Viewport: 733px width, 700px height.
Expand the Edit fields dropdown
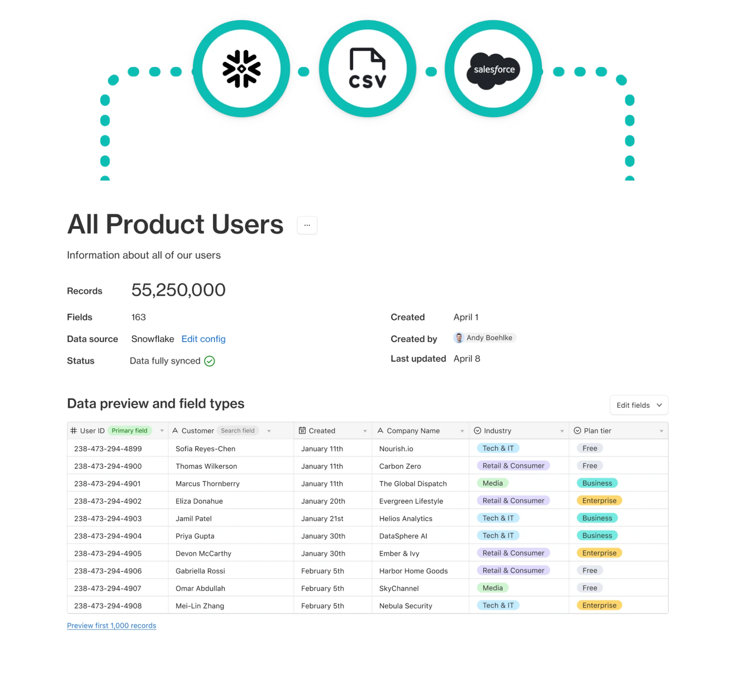639,405
